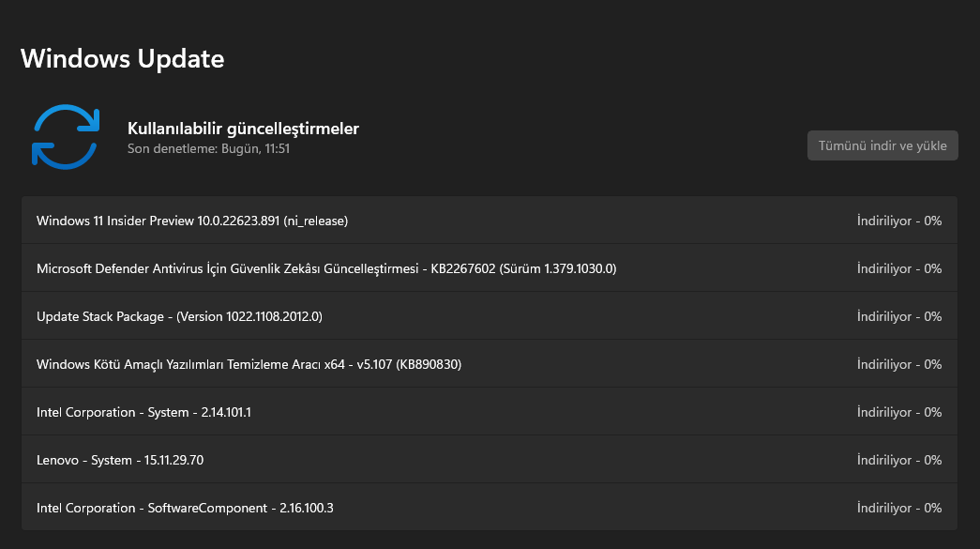Image resolution: width=980 pixels, height=549 pixels.
Task: Click 'İndiriliyor - 0%' status for Update Stack Package
Action: [898, 316]
